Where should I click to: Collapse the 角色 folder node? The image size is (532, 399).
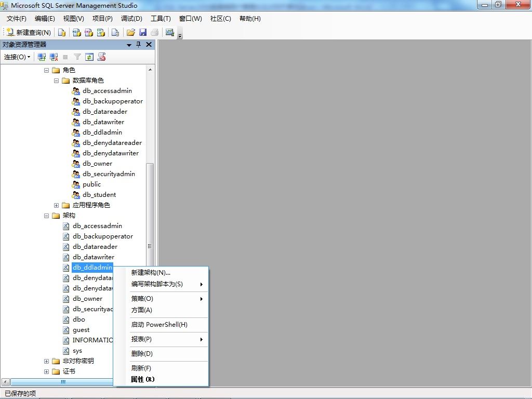[46, 70]
